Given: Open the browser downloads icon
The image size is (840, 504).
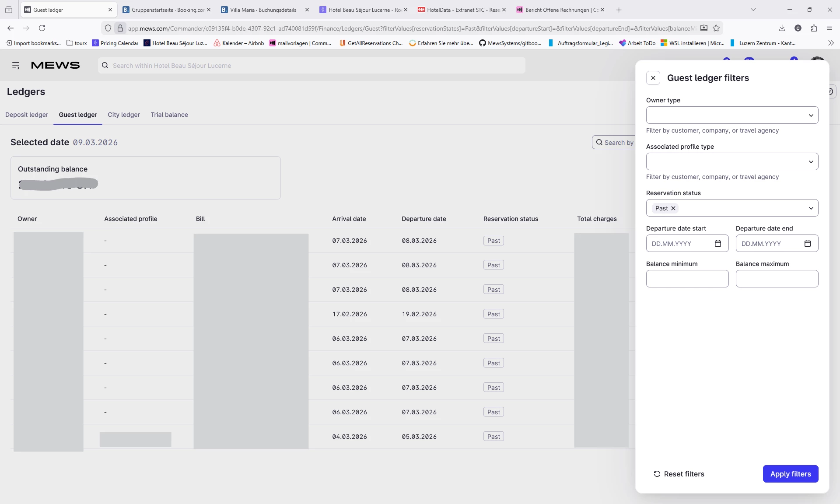Looking at the screenshot, I should tap(782, 28).
